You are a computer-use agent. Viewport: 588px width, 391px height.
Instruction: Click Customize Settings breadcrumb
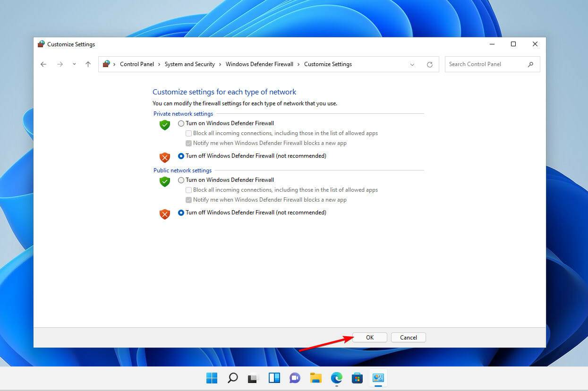coord(328,64)
